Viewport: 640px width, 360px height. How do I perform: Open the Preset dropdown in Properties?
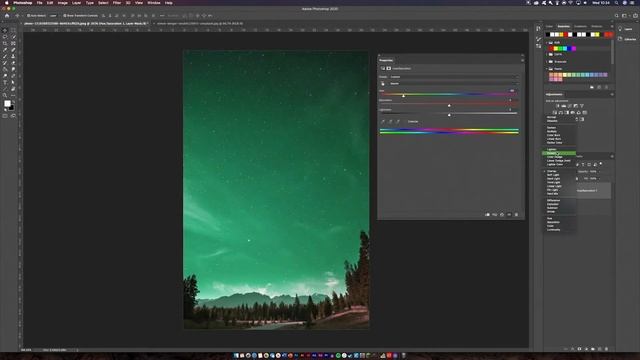453,77
